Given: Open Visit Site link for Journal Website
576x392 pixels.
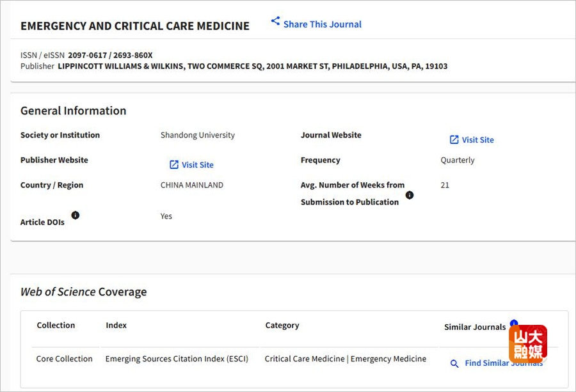Looking at the screenshot, I should pos(477,140).
